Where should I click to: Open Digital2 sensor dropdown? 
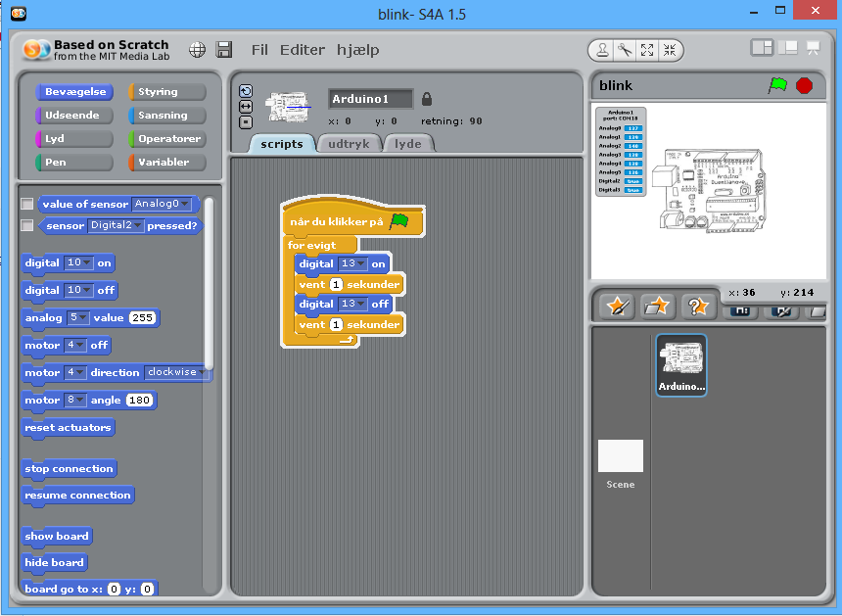click(116, 225)
